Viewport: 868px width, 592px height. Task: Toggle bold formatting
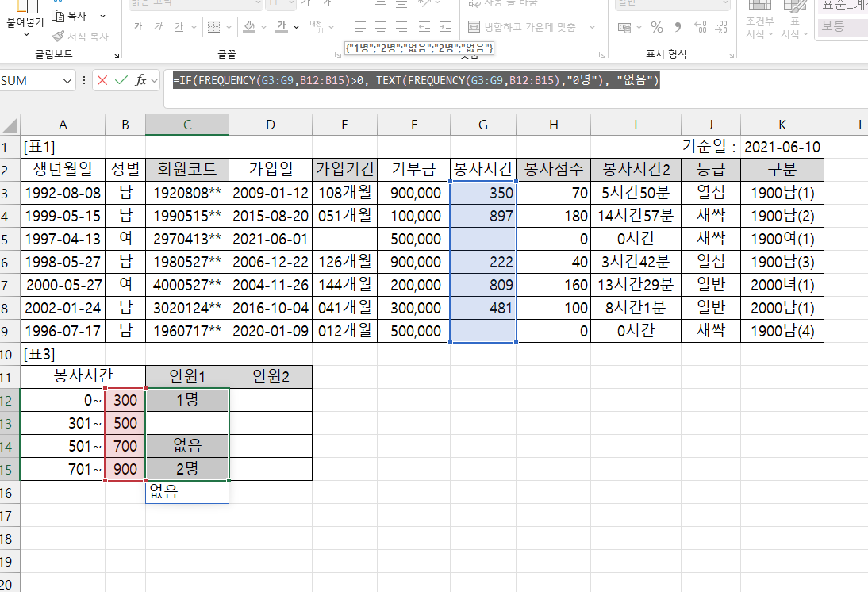(x=138, y=27)
